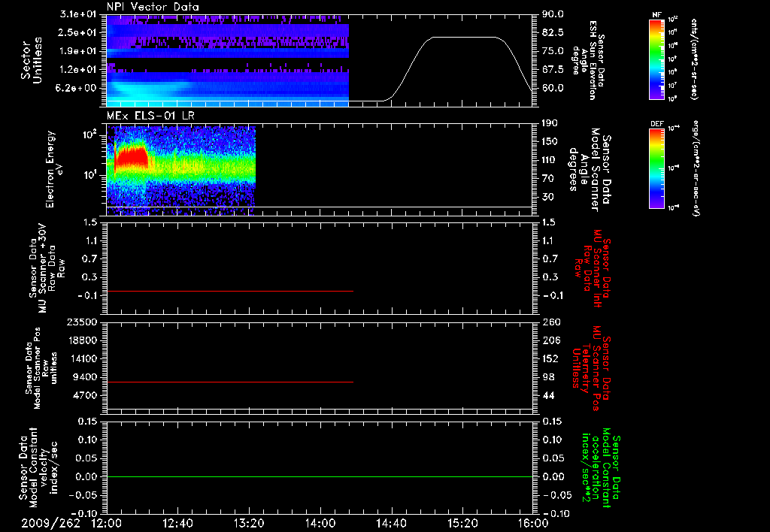Screen dimensions: 770x532
Task: Click the "12:40" time axis label
Action: (x=177, y=523)
